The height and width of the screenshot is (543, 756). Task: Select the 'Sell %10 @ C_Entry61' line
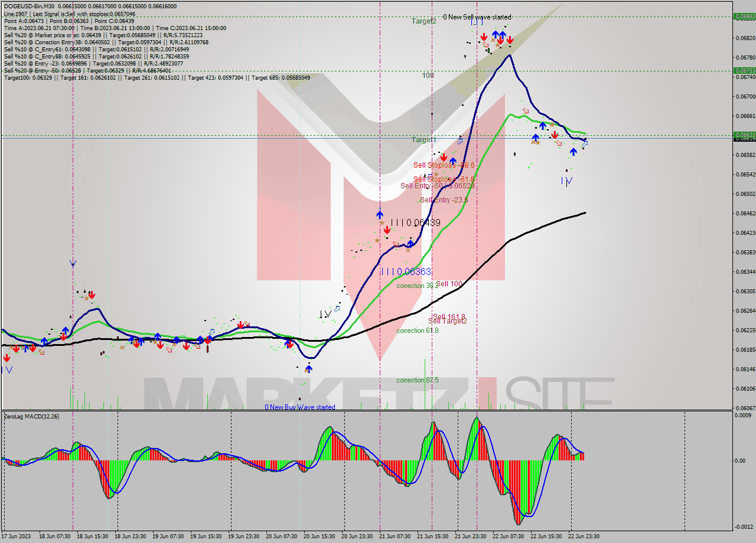point(96,49)
